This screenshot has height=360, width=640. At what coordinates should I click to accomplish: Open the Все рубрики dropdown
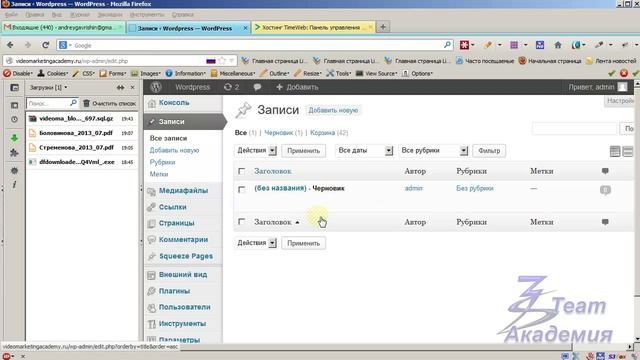[x=433, y=151]
